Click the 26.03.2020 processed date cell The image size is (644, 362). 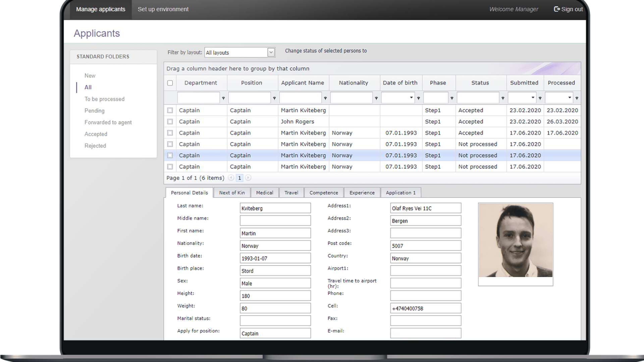click(x=562, y=122)
